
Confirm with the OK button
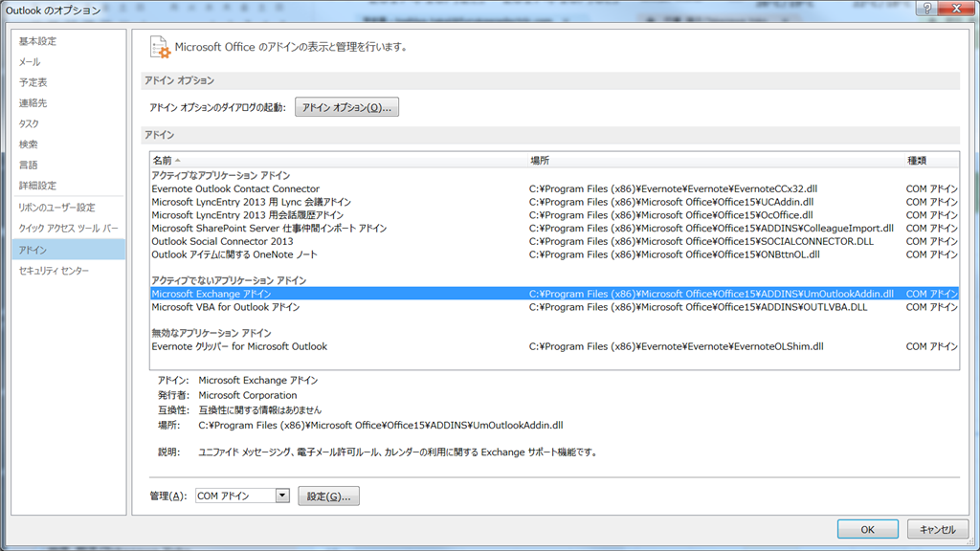point(867,529)
